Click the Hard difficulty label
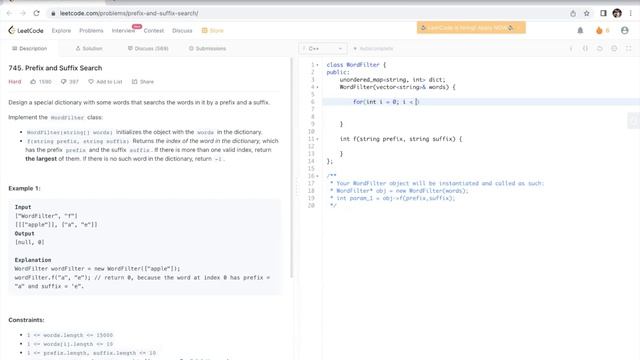 point(15,82)
